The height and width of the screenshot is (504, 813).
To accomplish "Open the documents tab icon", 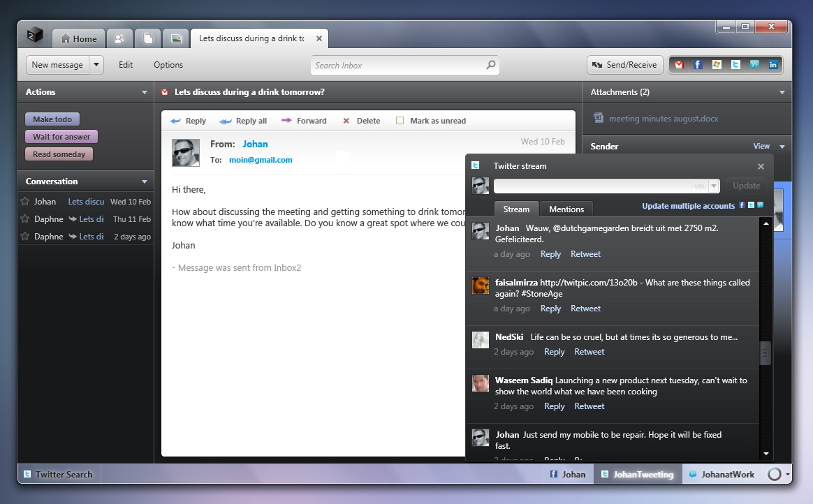I will 148,38.
